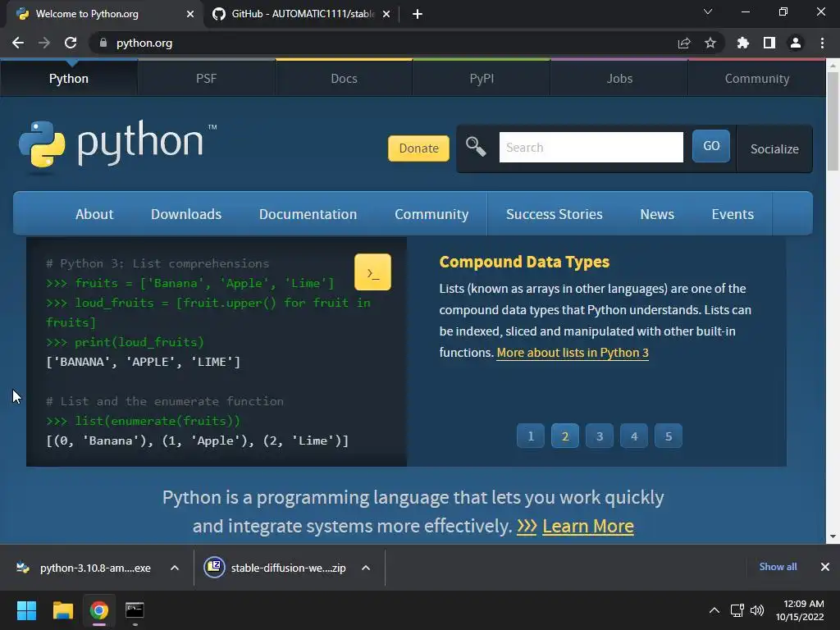Close the downloads bar
Screen dimensions: 840x630
(825, 567)
